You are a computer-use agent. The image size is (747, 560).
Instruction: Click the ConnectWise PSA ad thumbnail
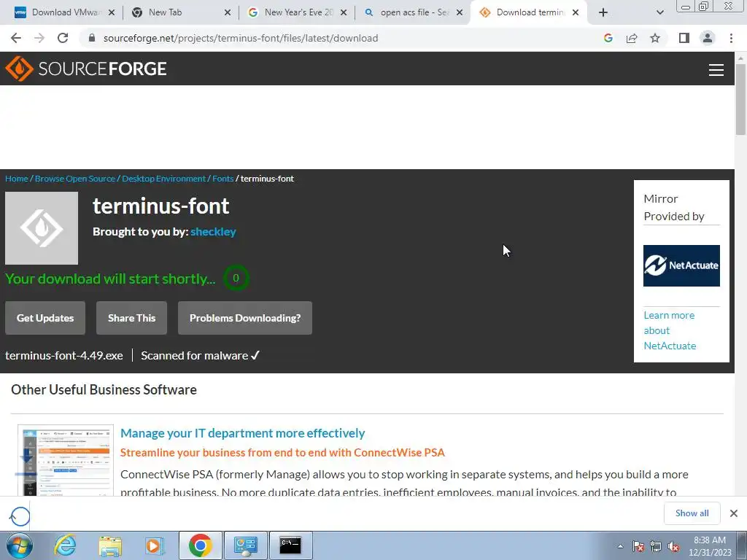tap(66, 461)
